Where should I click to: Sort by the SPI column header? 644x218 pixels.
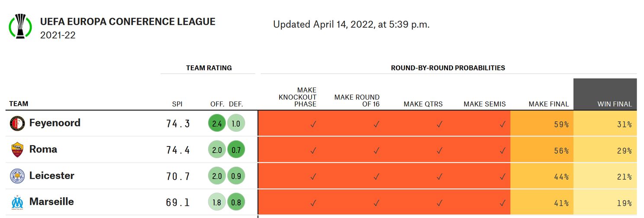[177, 104]
